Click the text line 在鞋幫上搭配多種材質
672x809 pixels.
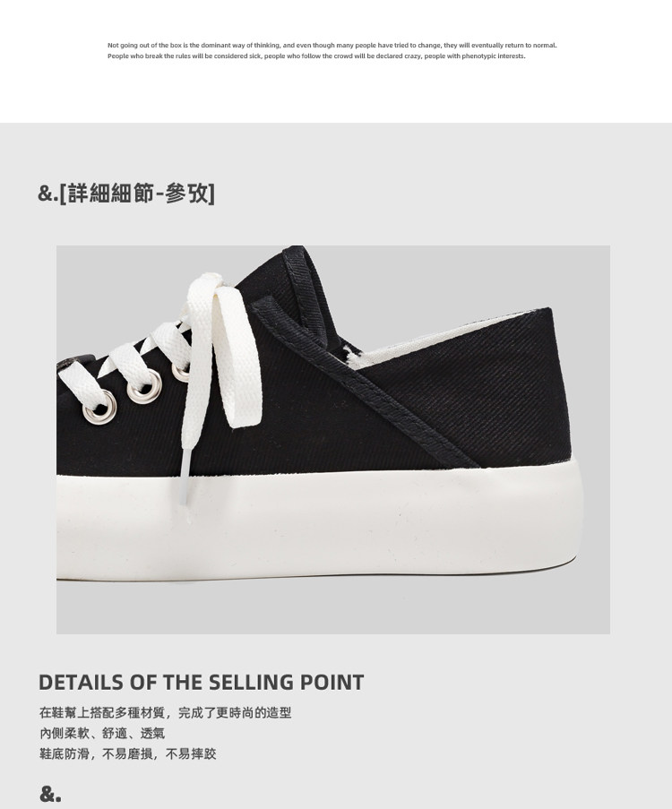pos(165,712)
